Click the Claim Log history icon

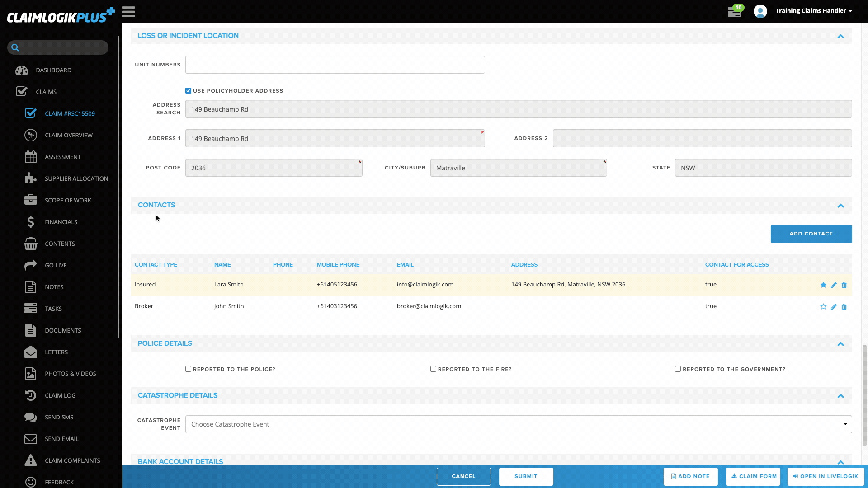[31, 395]
